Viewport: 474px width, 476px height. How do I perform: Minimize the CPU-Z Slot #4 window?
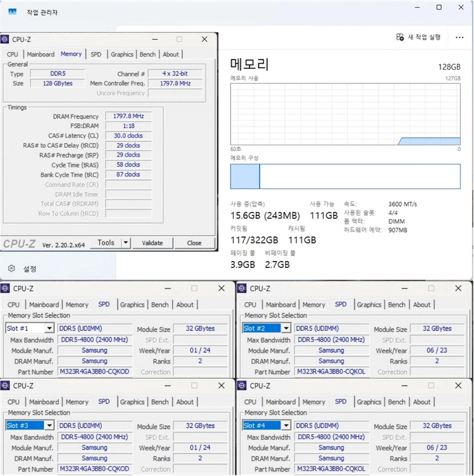pos(404,386)
